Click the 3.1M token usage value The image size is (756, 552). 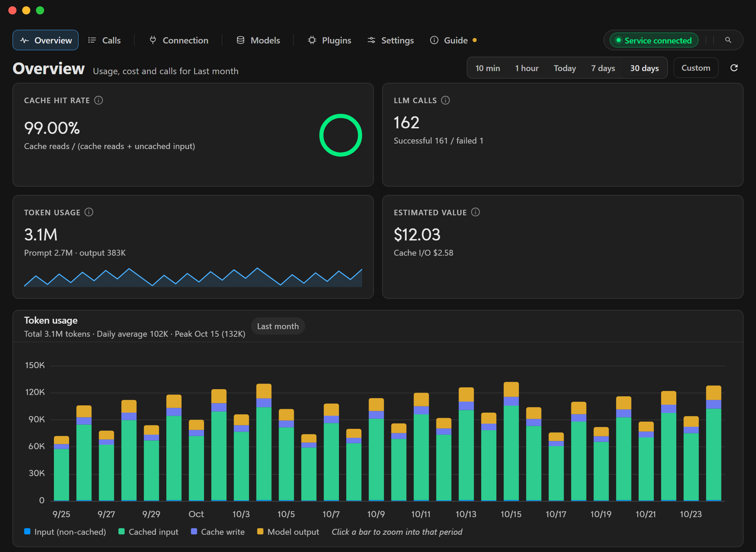(41, 235)
